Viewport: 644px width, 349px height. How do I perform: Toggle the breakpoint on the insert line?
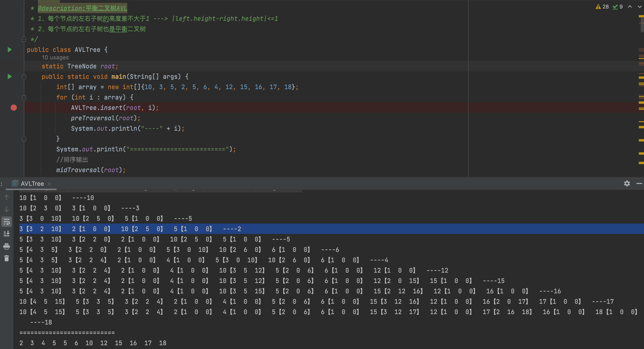14,108
